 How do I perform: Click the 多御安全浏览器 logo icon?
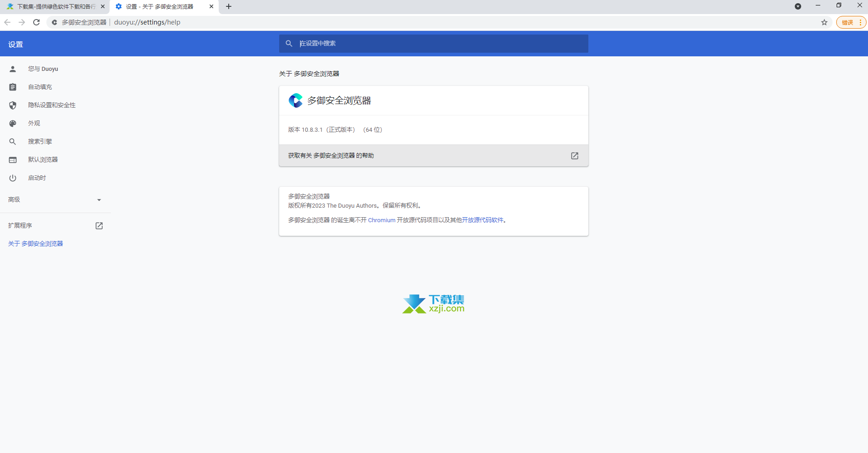click(296, 100)
